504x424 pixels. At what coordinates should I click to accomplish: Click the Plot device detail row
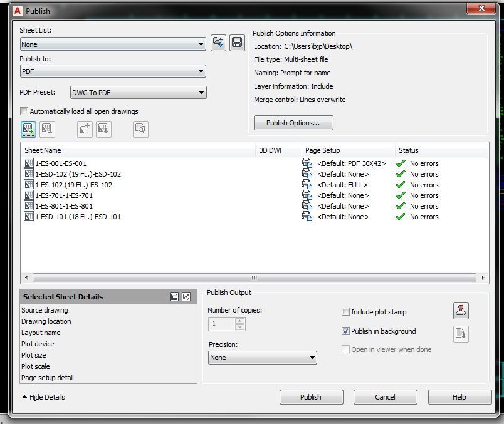(x=108, y=344)
